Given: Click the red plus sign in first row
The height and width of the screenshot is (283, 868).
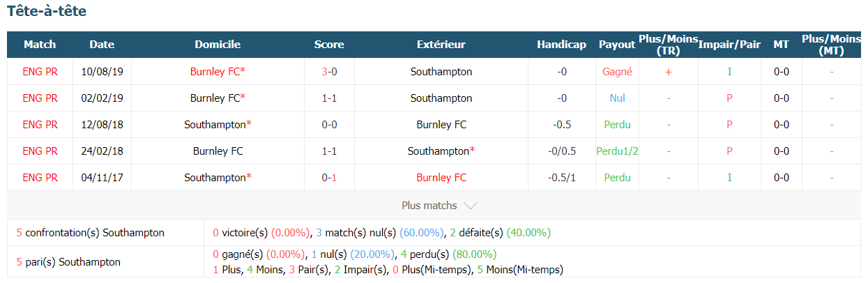Looking at the screenshot, I should (x=669, y=72).
